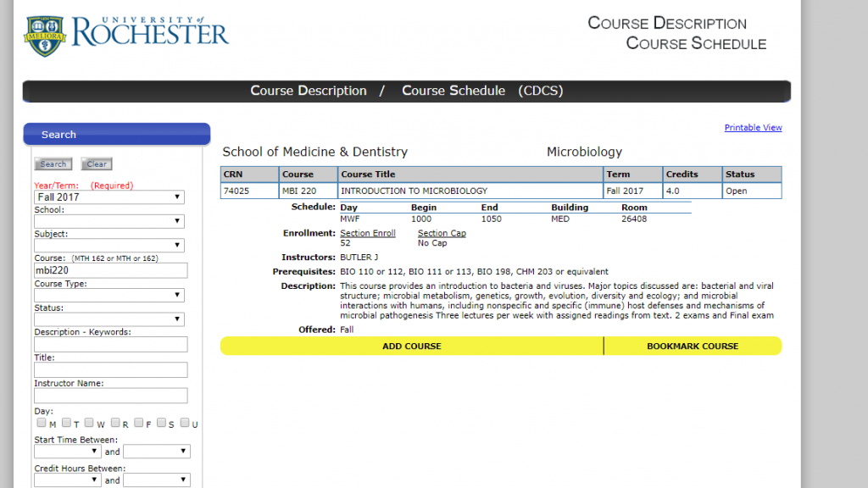
Task: Open the second Credit Hours dropdown after 'and'
Action: pyautogui.click(x=157, y=480)
